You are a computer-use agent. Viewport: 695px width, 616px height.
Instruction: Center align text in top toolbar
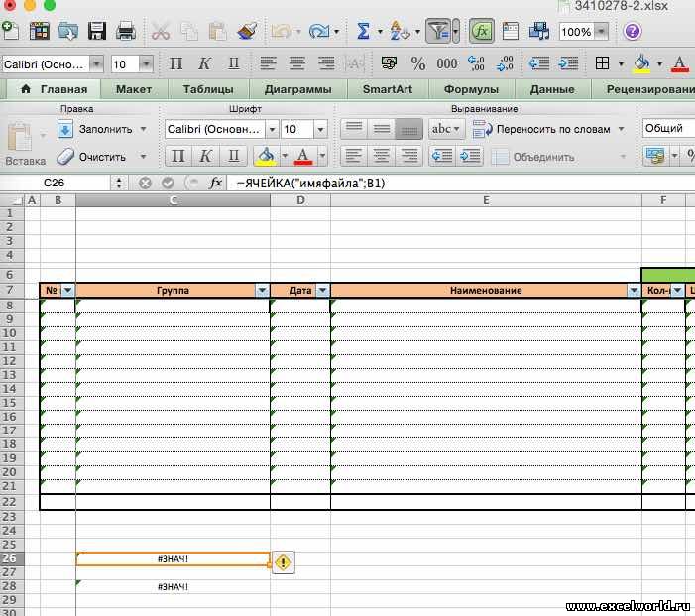coord(297,63)
